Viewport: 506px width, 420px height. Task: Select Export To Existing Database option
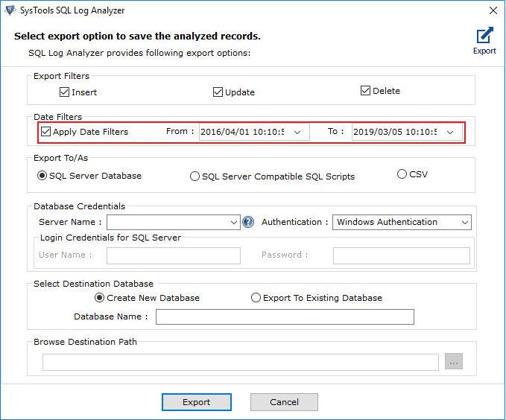[256, 298]
